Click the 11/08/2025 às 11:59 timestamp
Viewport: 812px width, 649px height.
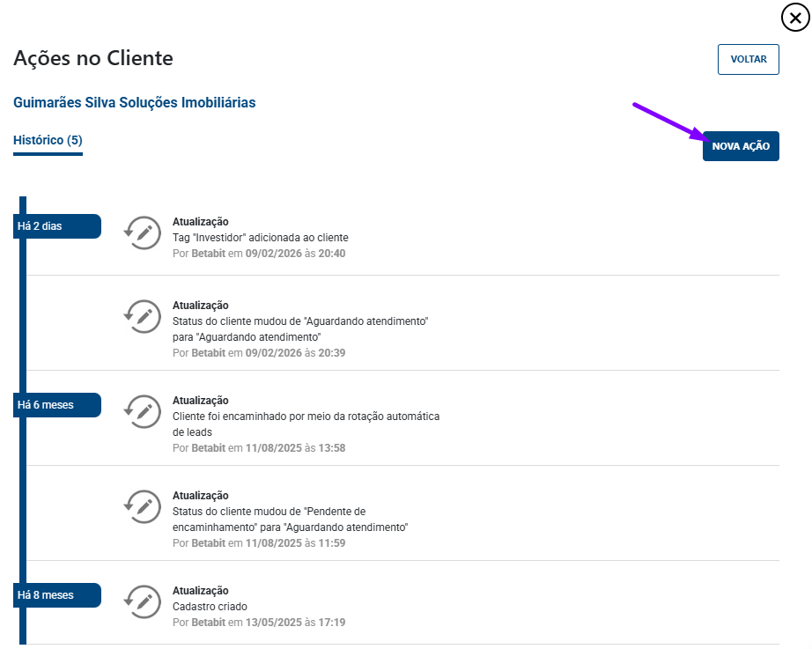[x=295, y=543]
